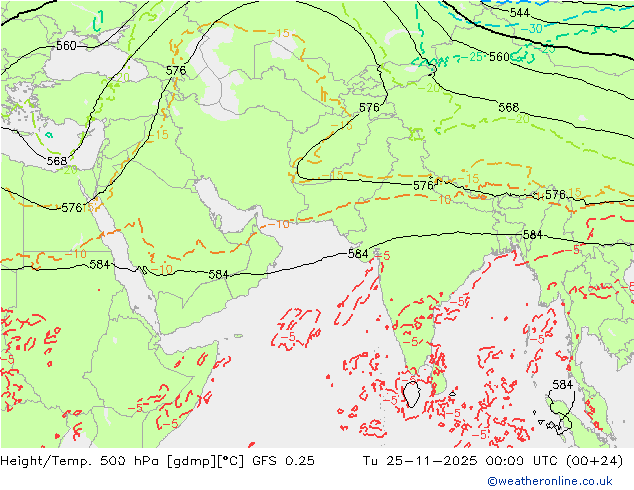
Task: Click the 'Height/Temp. 500 hPa [gdmp][°C] GFS 0.25' caption
Action: (x=158, y=461)
